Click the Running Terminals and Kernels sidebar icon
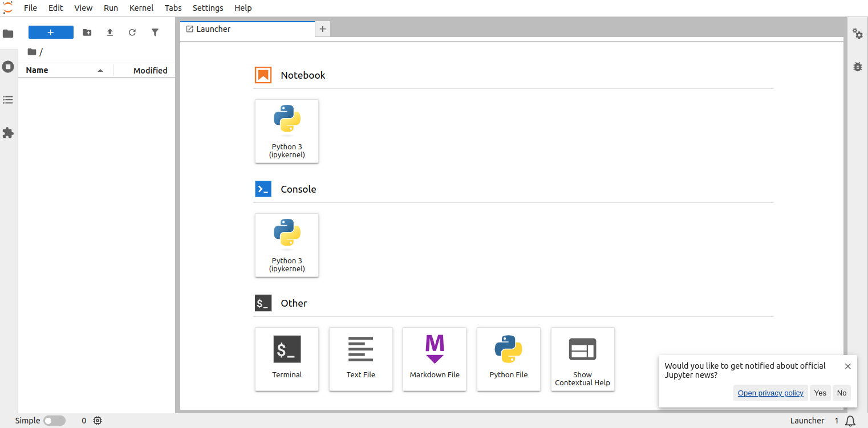868x428 pixels. (x=8, y=67)
